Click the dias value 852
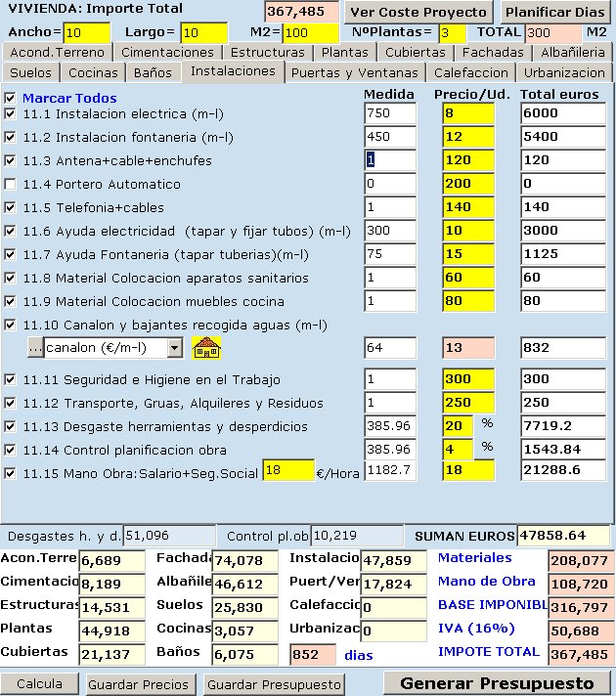Image resolution: width=616 pixels, height=696 pixels. 313,655
